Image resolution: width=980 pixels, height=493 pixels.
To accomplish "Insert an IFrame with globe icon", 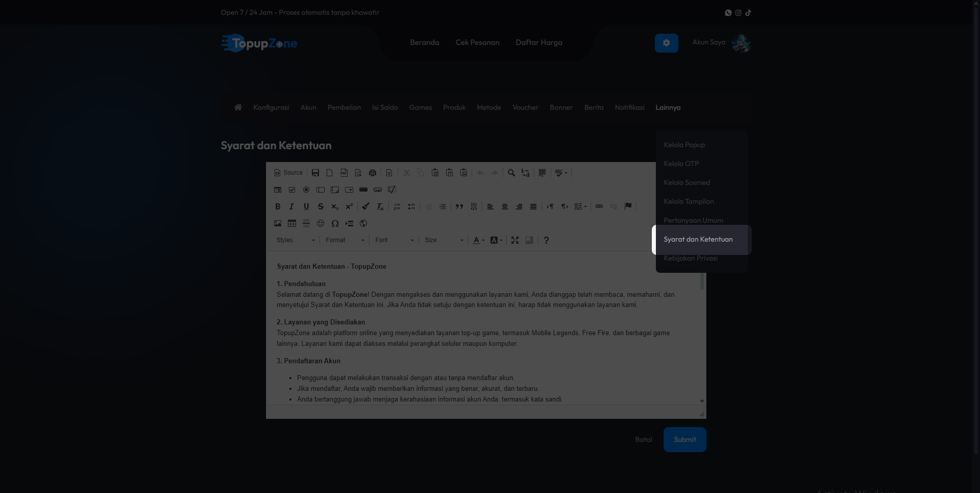I will tap(363, 223).
